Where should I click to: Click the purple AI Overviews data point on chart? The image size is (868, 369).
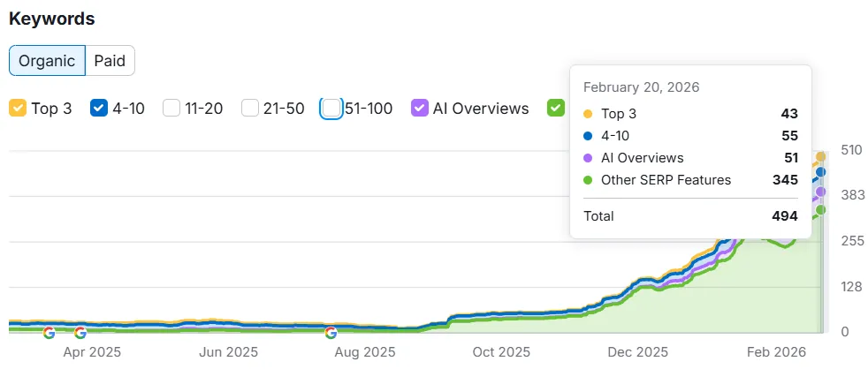(820, 192)
